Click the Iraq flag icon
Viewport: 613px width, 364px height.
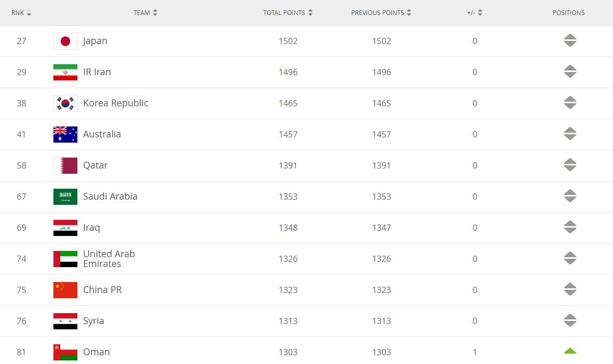click(x=65, y=228)
